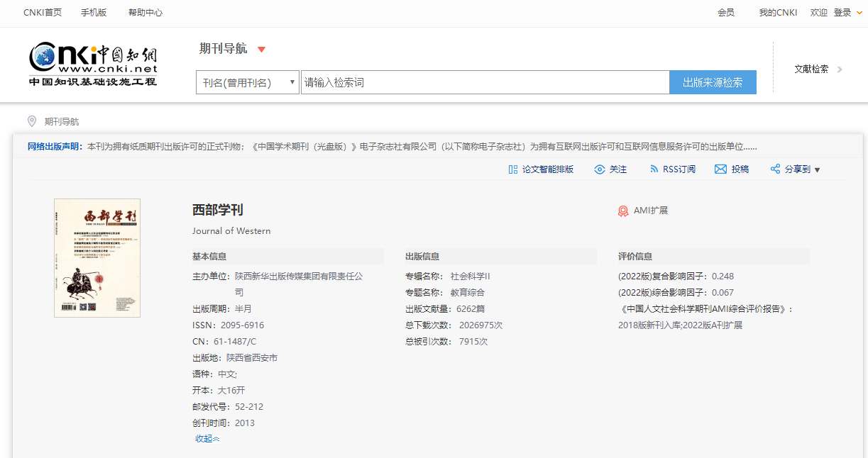The image size is (868, 458).
Task: Open the 刊名(曾用刊名) search field dropdown
Action: click(x=248, y=82)
